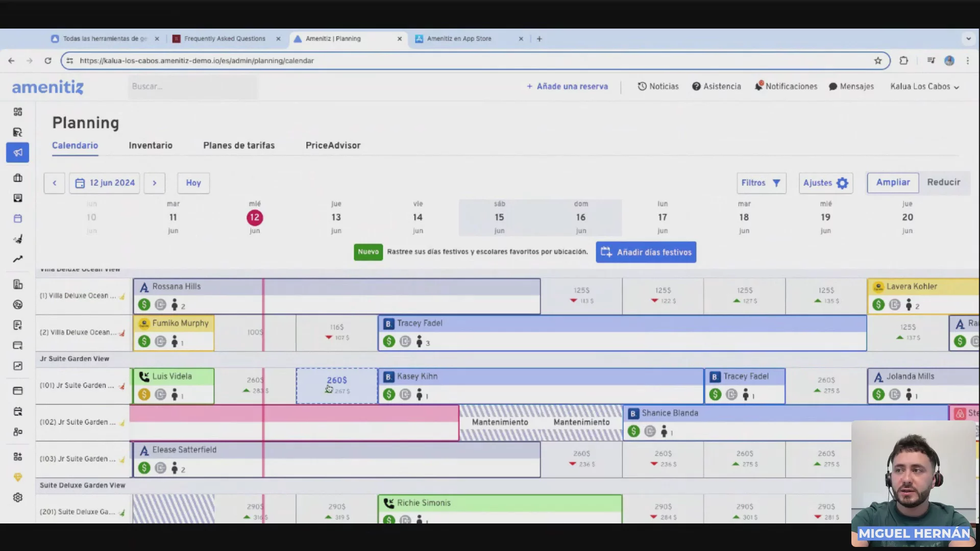Open the dashboard grid icon in sidebar
The image size is (980, 551).
18,112
